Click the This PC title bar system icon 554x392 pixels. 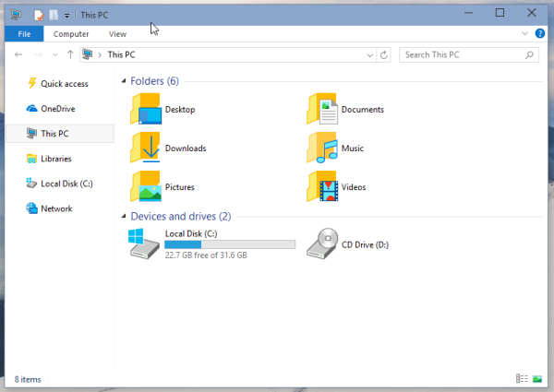(16, 15)
